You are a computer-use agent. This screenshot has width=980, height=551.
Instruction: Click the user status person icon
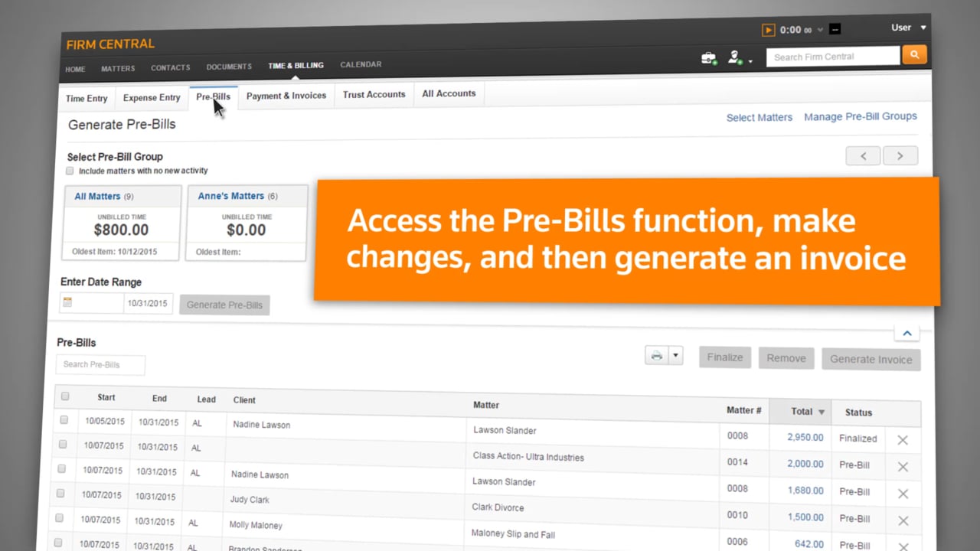735,57
